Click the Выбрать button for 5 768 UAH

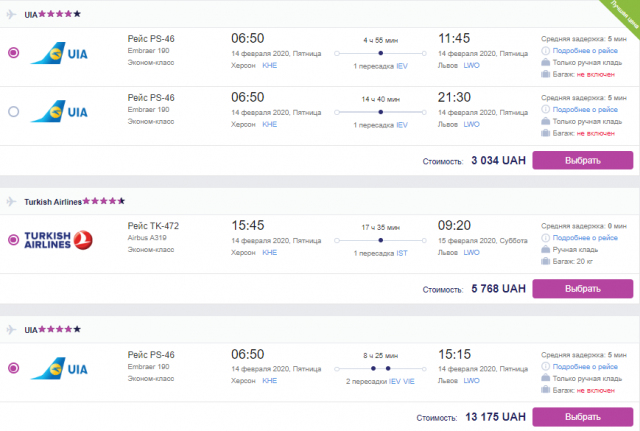coord(582,289)
